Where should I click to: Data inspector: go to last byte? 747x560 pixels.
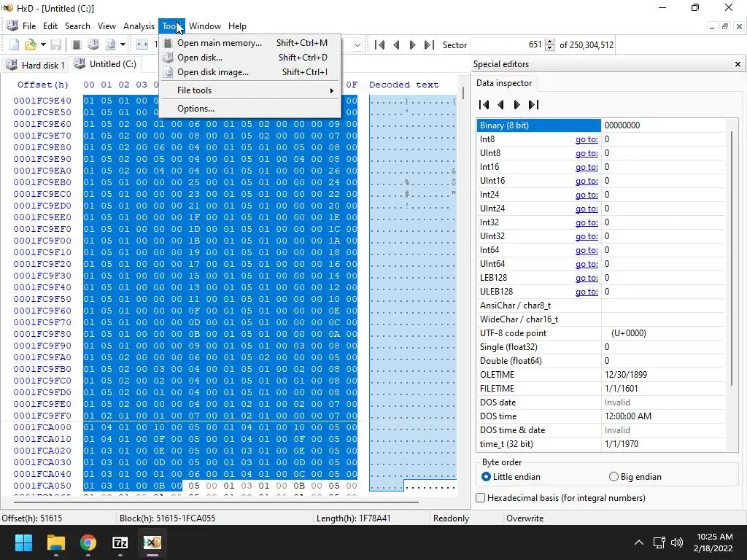(x=533, y=105)
